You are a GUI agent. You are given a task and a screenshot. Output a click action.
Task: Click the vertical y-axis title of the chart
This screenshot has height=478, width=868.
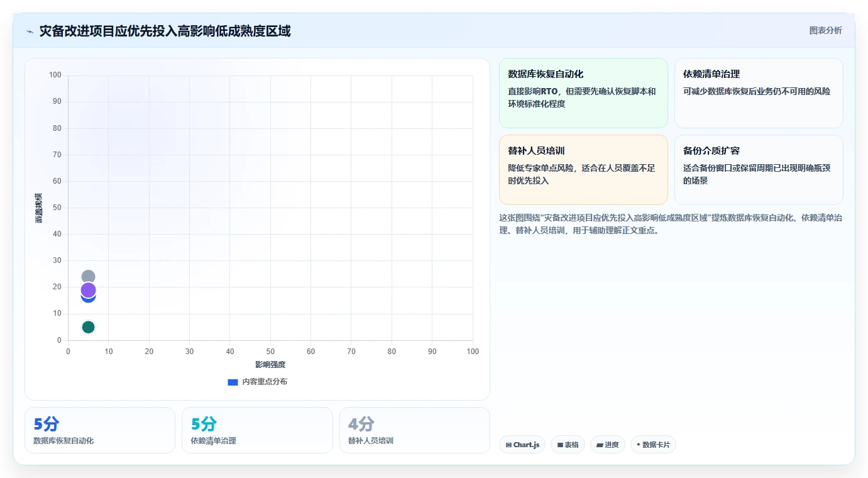[x=38, y=208]
